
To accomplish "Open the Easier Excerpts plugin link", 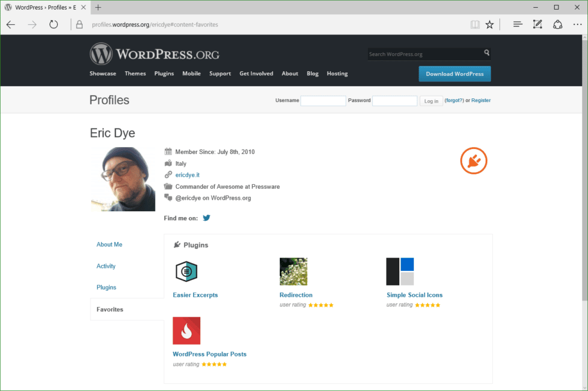I will point(195,295).
